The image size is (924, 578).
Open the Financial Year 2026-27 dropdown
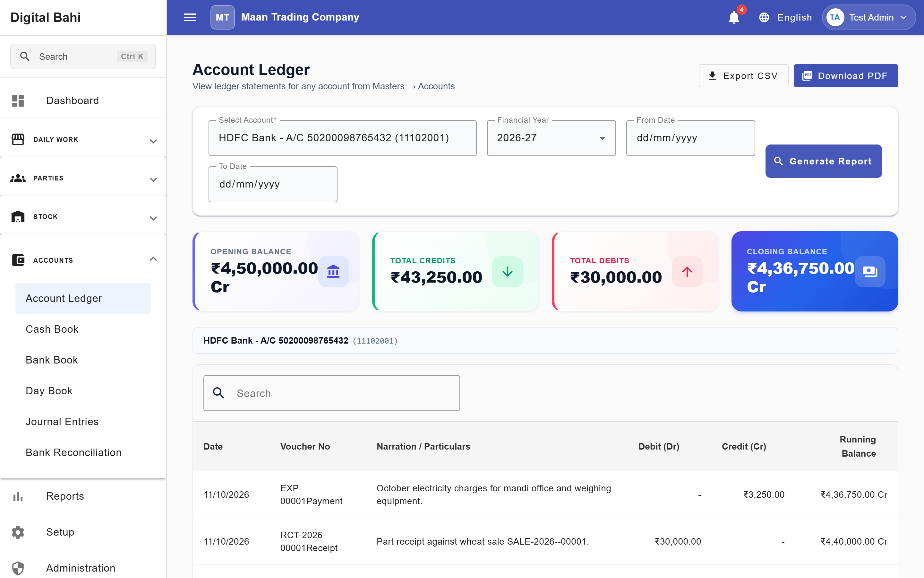pyautogui.click(x=551, y=138)
